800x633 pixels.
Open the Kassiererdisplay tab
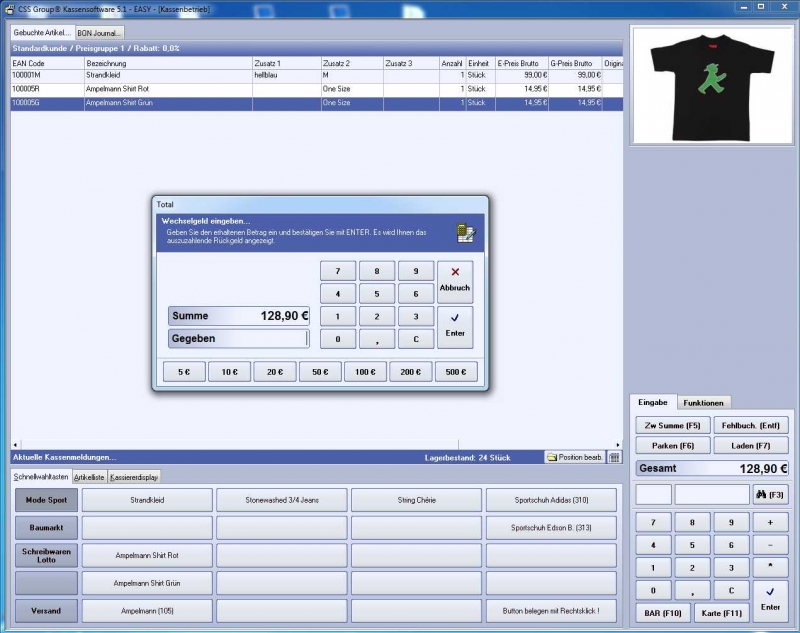click(134, 477)
